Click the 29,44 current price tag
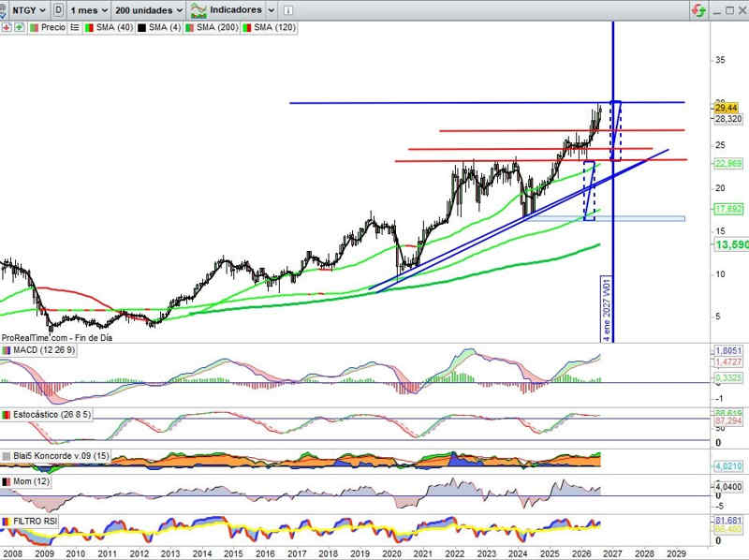The image size is (749, 560). [x=727, y=108]
